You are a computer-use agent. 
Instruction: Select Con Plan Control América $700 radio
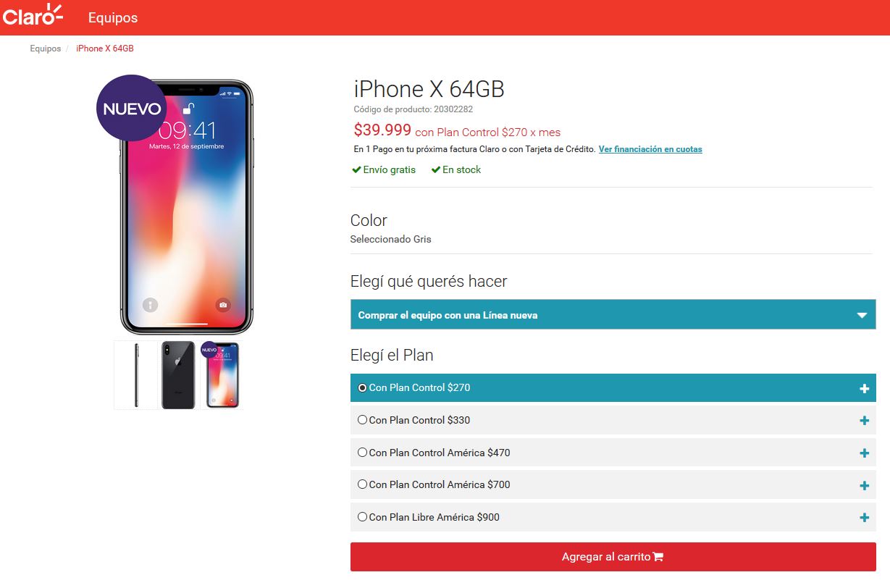coord(362,484)
